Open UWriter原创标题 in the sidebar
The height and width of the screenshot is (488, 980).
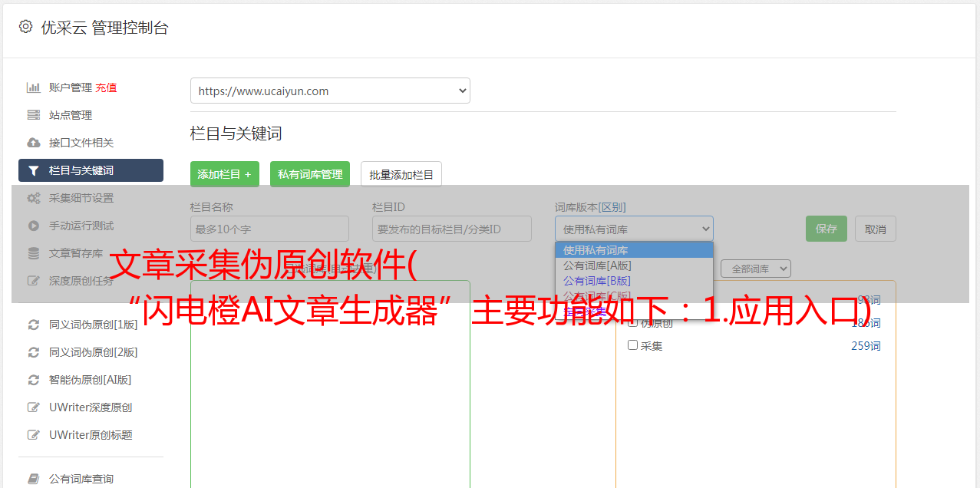click(x=91, y=435)
